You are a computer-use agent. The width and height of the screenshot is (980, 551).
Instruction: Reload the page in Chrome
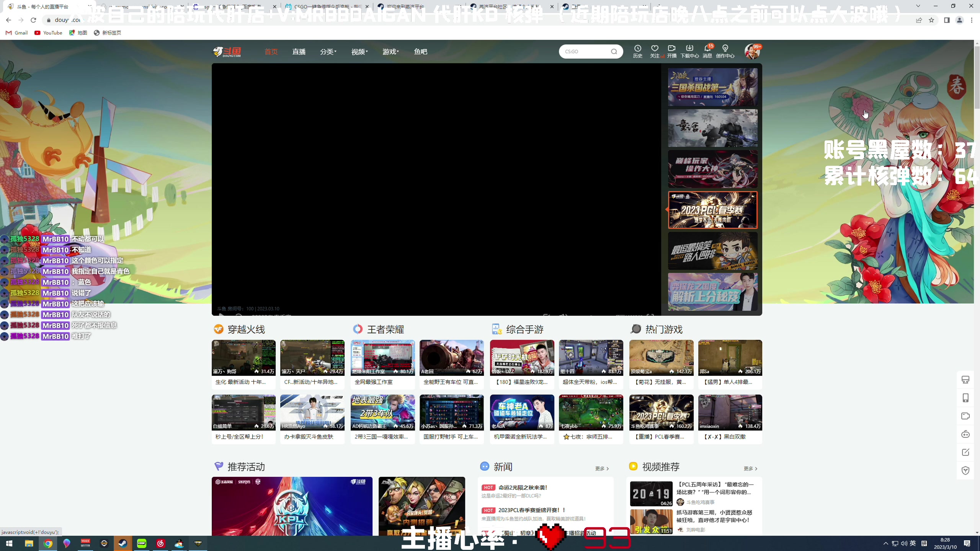[33, 20]
